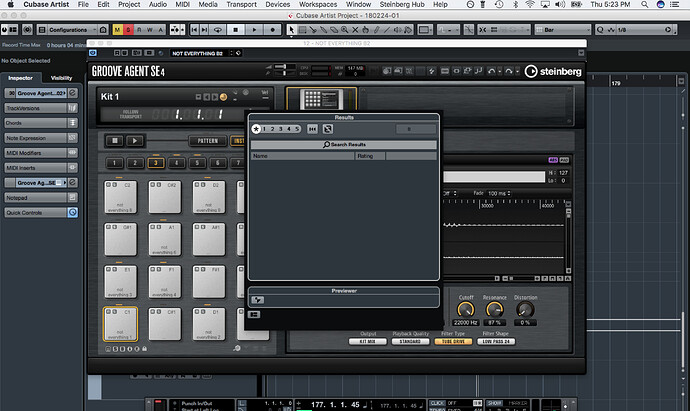Sort results by Rating column
Viewport: 690px width, 411px height.
[370, 156]
